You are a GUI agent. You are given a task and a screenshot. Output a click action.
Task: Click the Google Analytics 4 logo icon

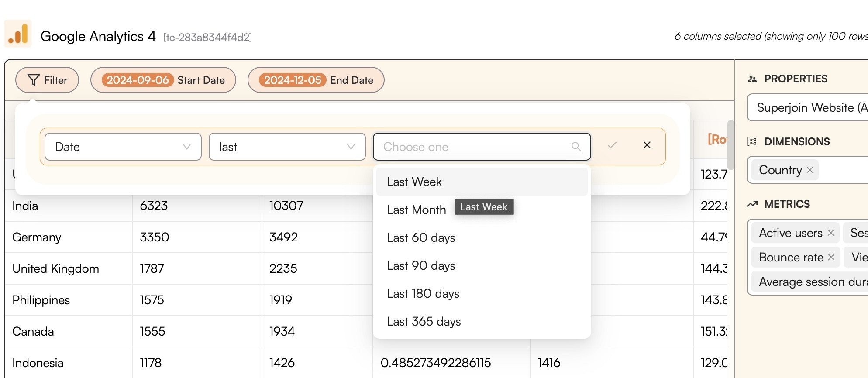click(18, 34)
